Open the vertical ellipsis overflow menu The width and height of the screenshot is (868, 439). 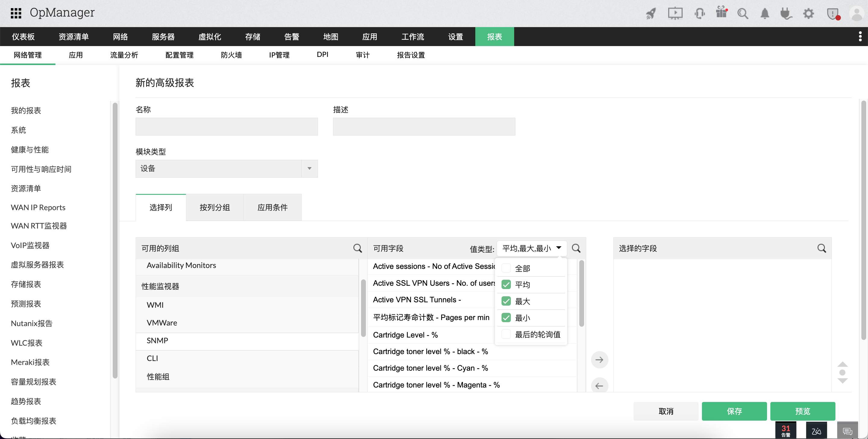click(860, 36)
